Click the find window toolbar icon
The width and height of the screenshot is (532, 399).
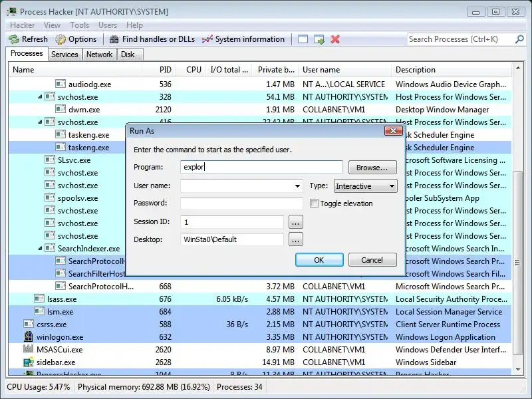[303, 39]
